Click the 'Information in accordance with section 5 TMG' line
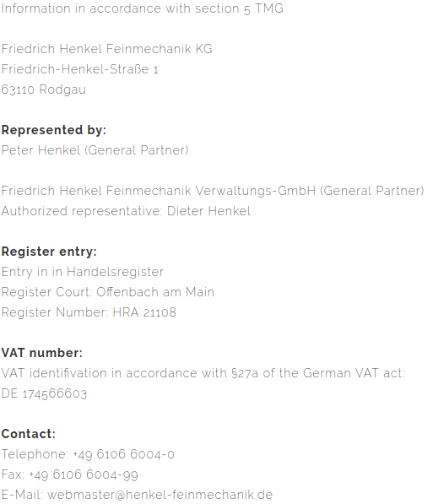This screenshot has width=433, height=504. (143, 8)
